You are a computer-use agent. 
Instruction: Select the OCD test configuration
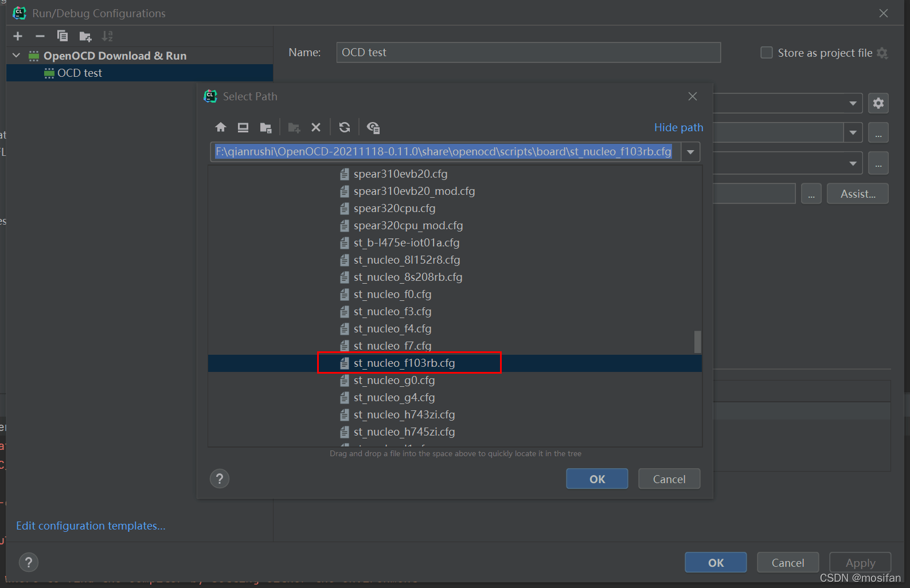tap(140, 73)
